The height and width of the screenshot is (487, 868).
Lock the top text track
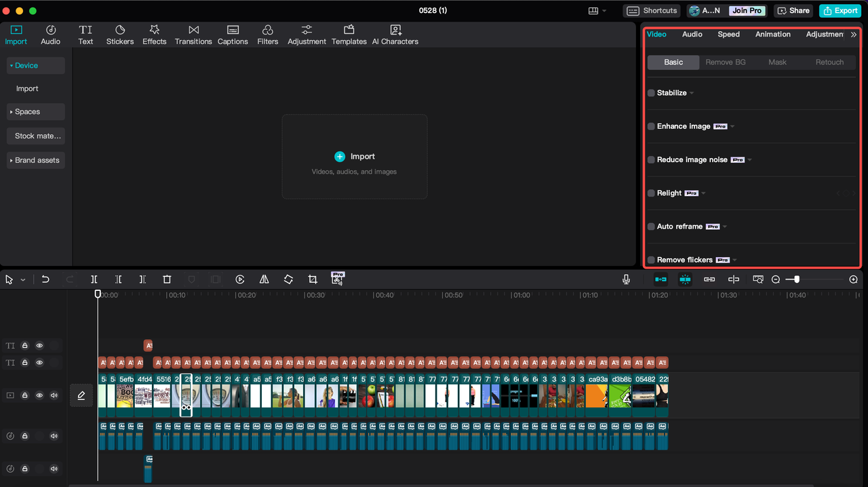coord(24,346)
